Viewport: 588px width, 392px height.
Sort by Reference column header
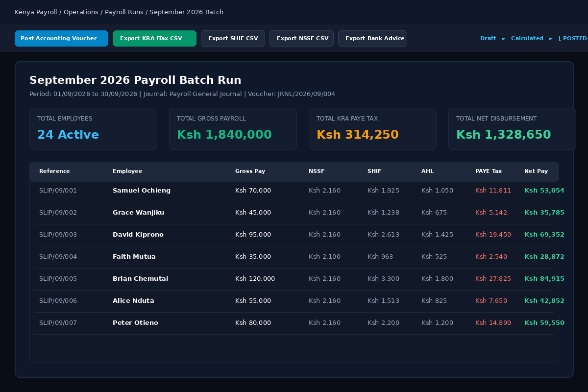(54, 171)
